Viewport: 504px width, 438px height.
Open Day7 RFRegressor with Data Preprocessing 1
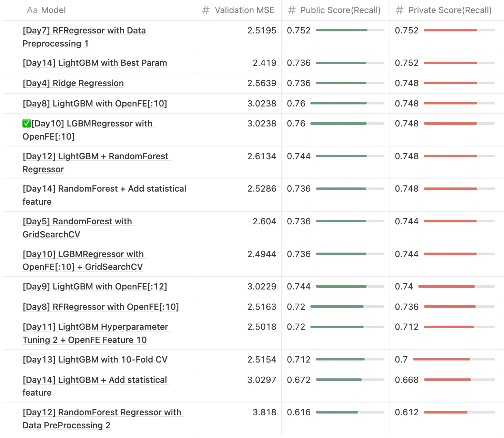click(84, 31)
